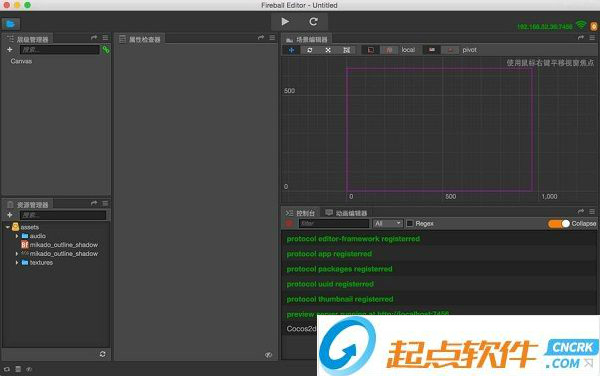This screenshot has width=600, height=376.
Task: Click the 'local' coordinate label
Action: coord(408,50)
